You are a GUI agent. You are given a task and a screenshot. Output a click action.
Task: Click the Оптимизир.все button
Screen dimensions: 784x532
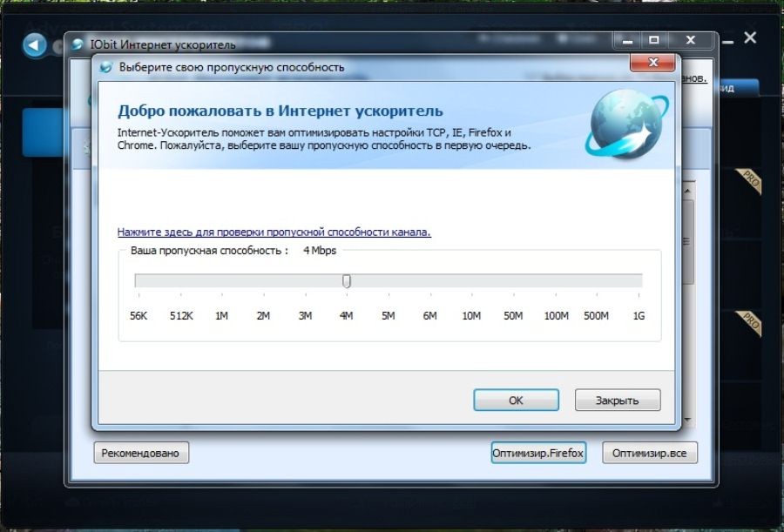coord(650,453)
